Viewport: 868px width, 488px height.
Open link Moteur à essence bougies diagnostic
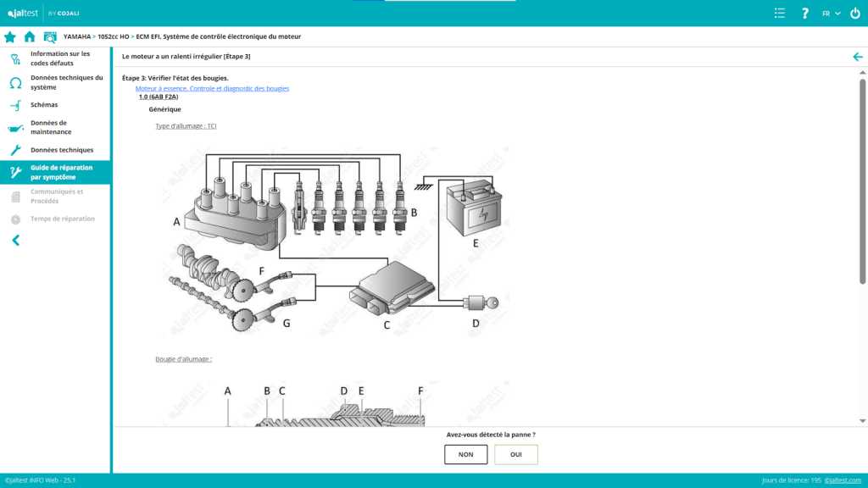212,88
